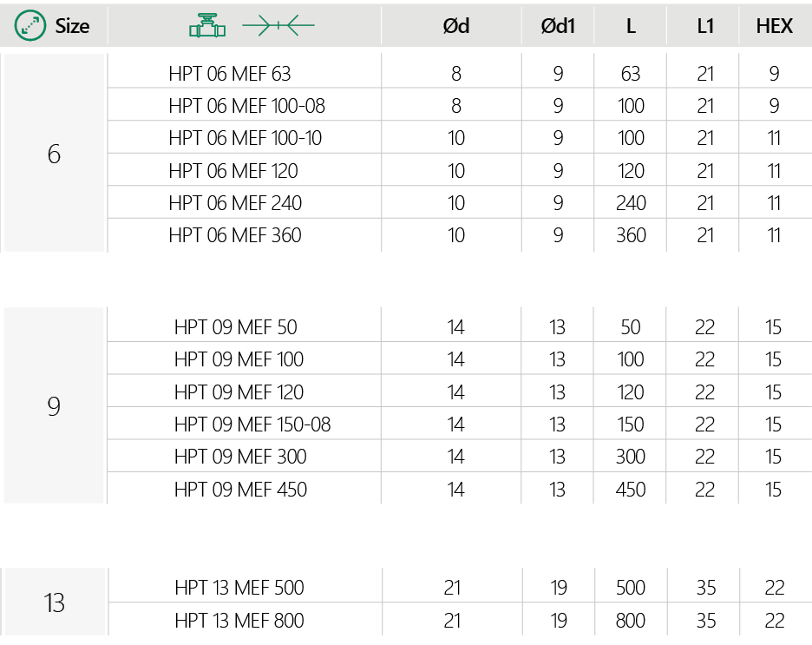Click the HPT 13 MEF 500 part
The image size is (812, 645).
click(239, 588)
